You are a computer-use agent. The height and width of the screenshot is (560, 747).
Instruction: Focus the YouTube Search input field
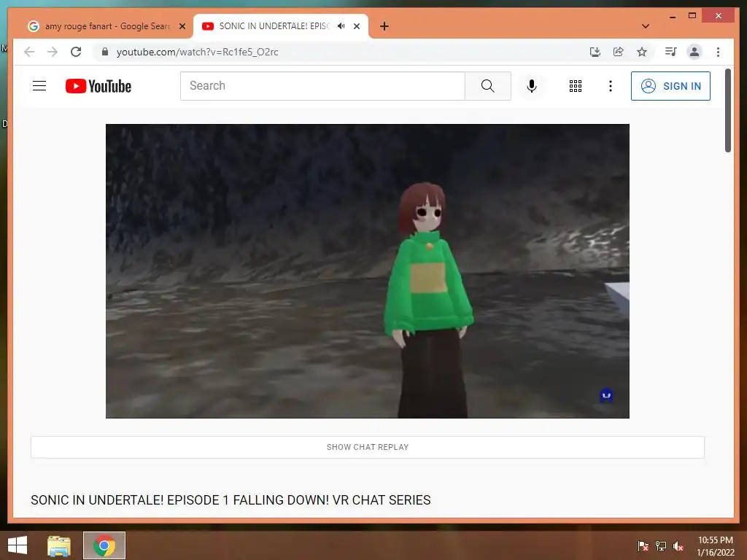[322, 86]
